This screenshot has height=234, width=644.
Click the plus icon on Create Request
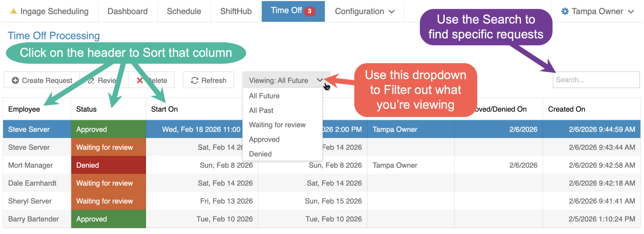coord(15,80)
